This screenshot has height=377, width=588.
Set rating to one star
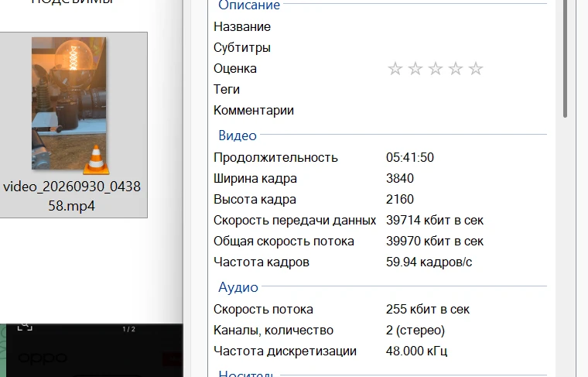395,69
